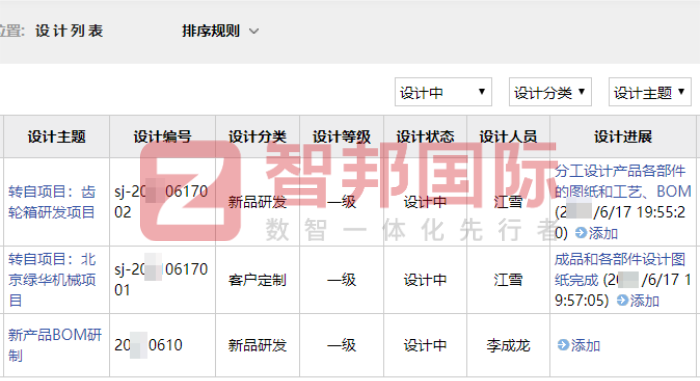Click 江雪 in the 齿轮箱研发项目 row
Image resolution: width=700 pixels, height=381 pixels.
point(508,202)
